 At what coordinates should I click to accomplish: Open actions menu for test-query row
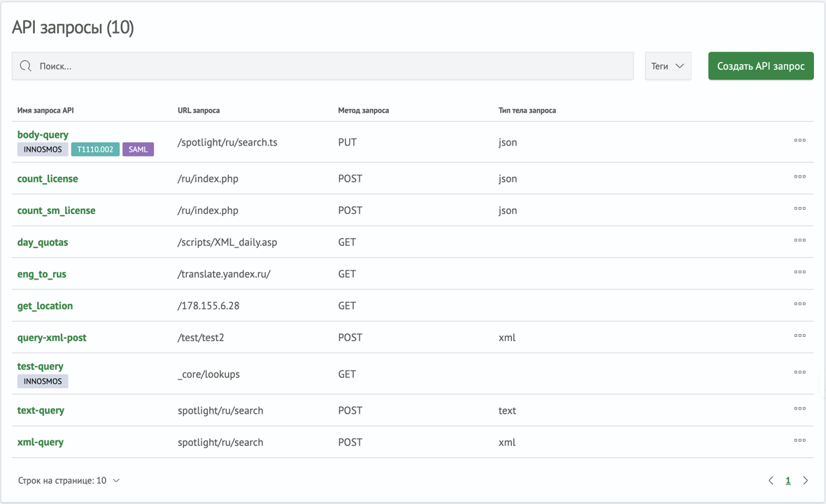(x=799, y=372)
